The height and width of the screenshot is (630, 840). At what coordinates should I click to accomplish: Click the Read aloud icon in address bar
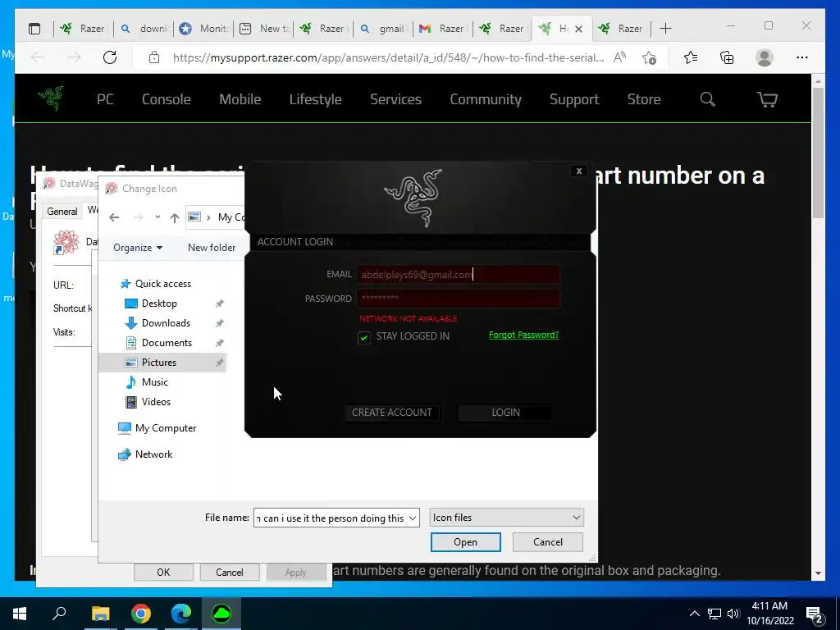tap(620, 57)
